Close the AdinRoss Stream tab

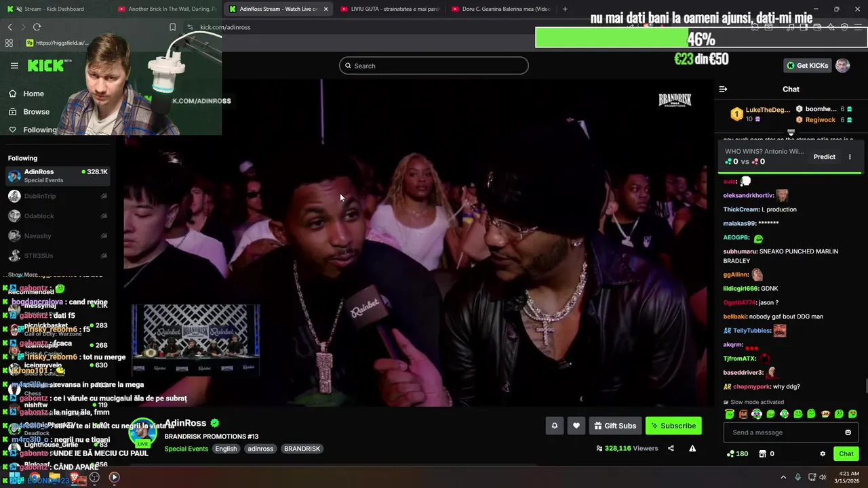coord(325,9)
